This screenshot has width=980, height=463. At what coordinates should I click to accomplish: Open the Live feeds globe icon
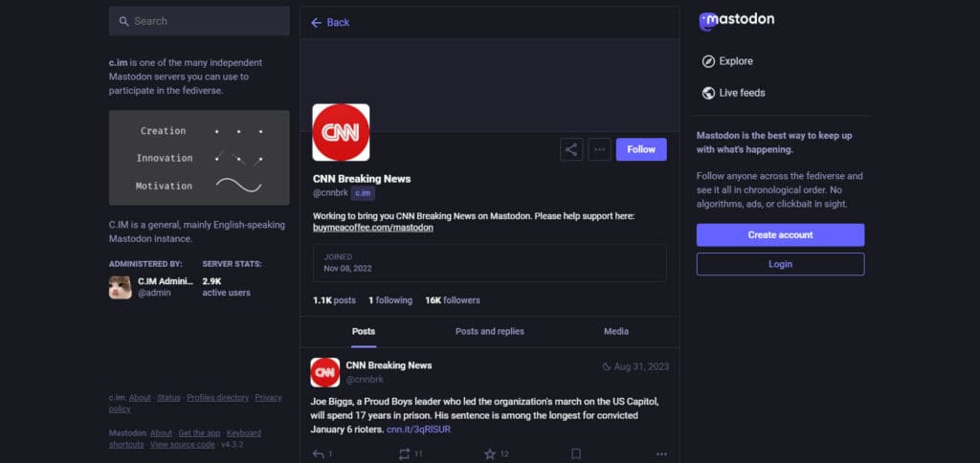coord(708,93)
